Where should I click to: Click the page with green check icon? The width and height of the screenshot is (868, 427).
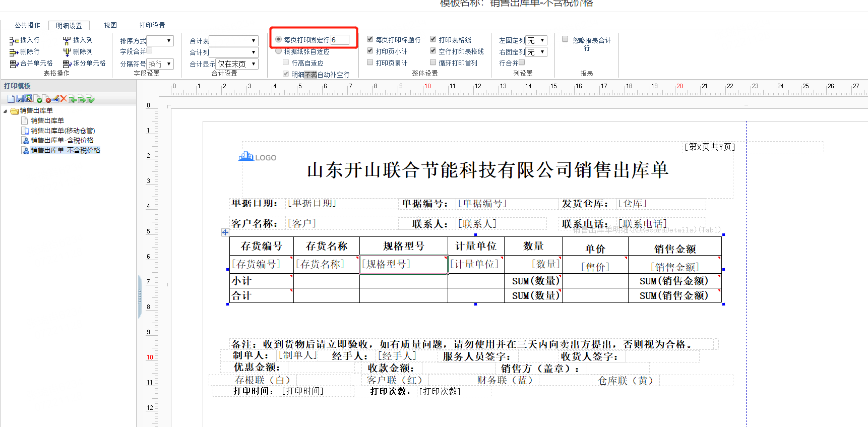(x=38, y=99)
